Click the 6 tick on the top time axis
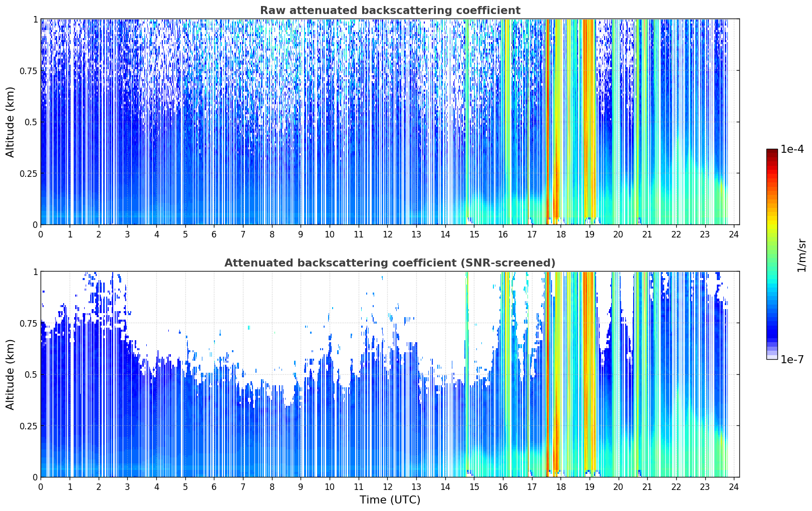The width and height of the screenshot is (812, 511). [214, 234]
